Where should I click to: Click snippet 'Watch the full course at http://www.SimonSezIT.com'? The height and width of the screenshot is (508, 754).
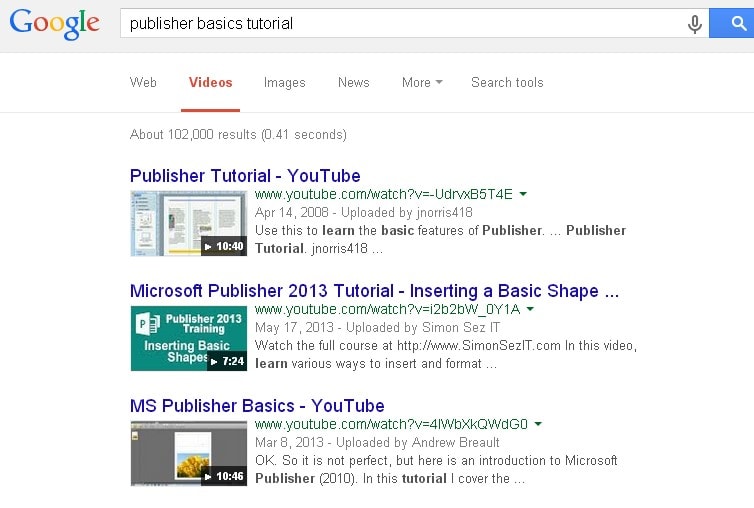(446, 354)
